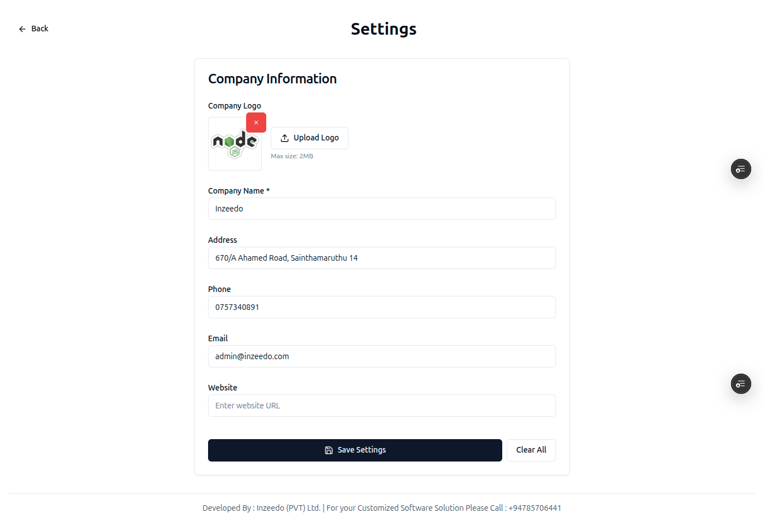Click the Email field with admin@inzeedo.com
The image size is (764, 532).
(381, 356)
